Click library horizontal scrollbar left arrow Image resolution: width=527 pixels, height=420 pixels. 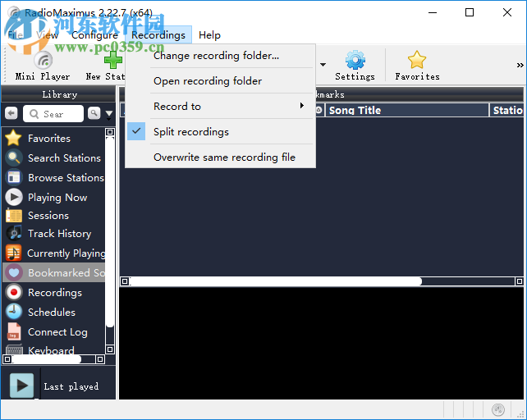(x=7, y=359)
